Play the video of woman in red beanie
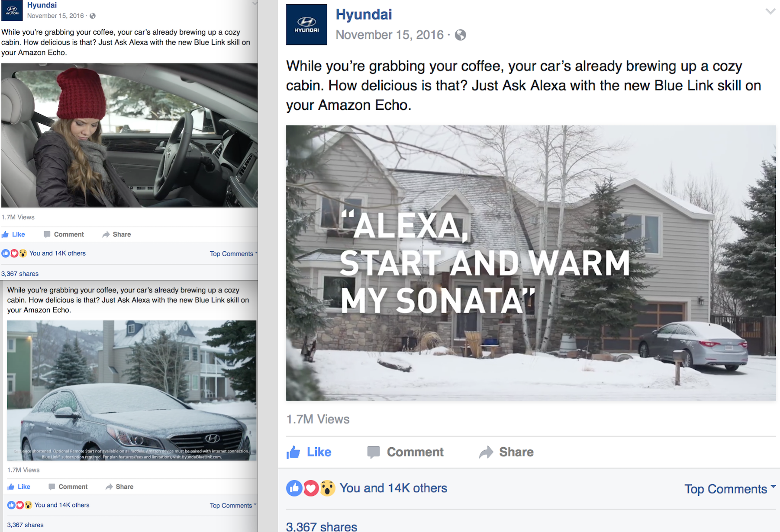 129,135
